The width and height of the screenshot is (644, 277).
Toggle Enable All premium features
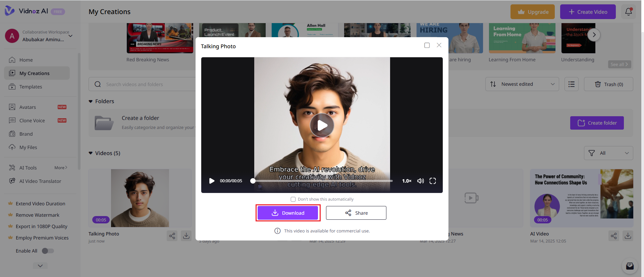tap(48, 251)
